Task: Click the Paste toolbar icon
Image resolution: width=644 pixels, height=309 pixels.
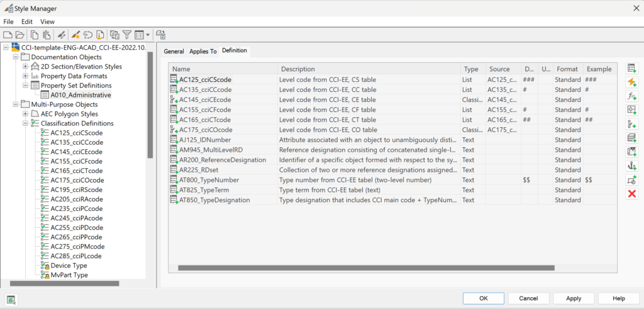Action: click(47, 35)
